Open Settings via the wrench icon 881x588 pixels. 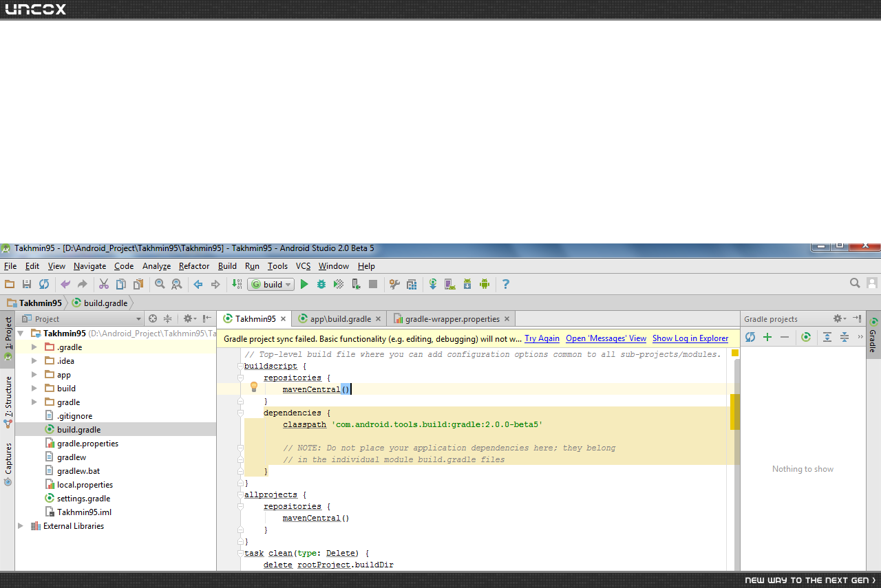394,284
